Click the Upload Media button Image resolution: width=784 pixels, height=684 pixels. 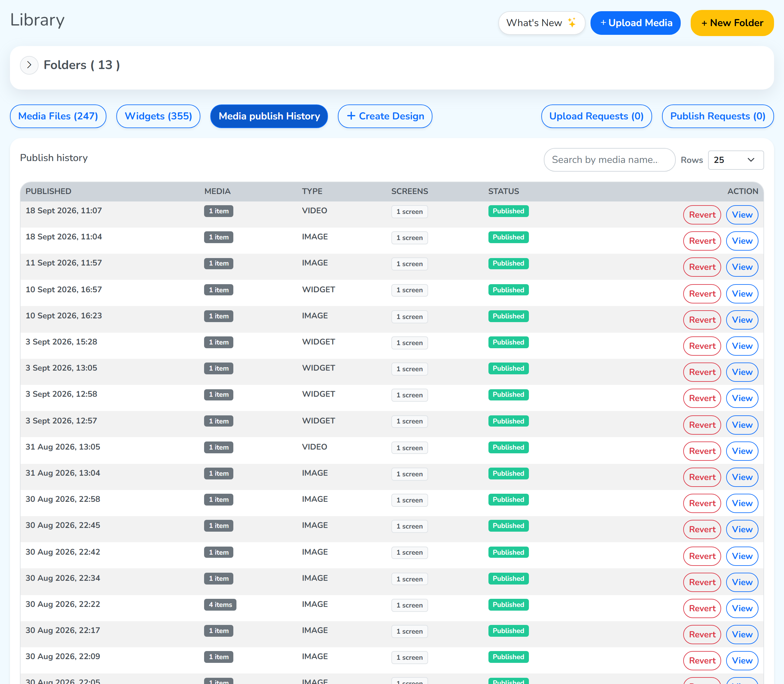pyautogui.click(x=636, y=23)
